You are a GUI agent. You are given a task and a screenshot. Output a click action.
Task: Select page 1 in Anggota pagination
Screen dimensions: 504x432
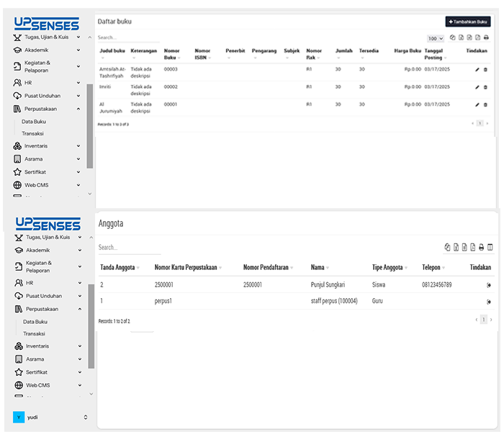coord(483,320)
